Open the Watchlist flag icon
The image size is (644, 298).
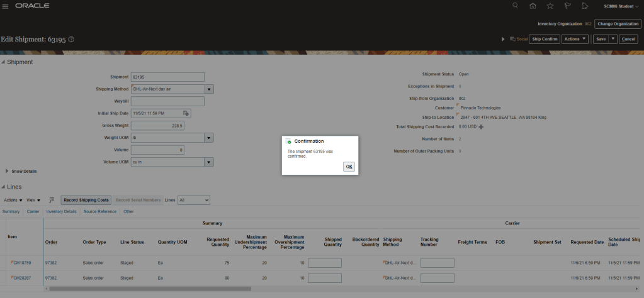coord(567,6)
